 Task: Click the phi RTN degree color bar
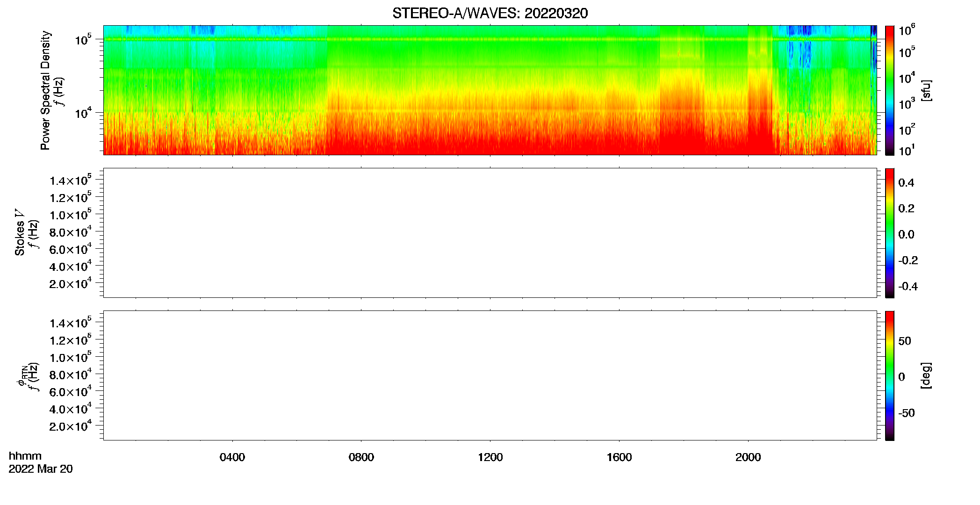pyautogui.click(x=890, y=375)
